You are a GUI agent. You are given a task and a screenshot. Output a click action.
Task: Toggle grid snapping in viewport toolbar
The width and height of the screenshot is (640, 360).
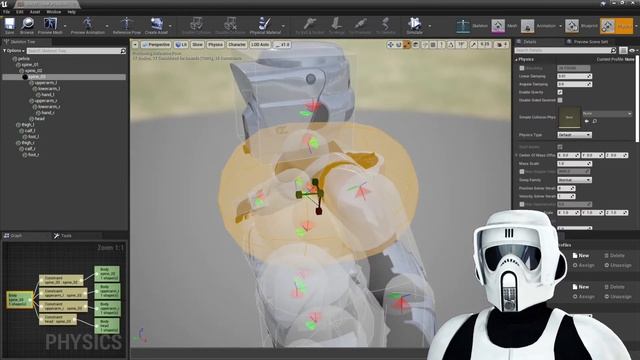coord(433,44)
